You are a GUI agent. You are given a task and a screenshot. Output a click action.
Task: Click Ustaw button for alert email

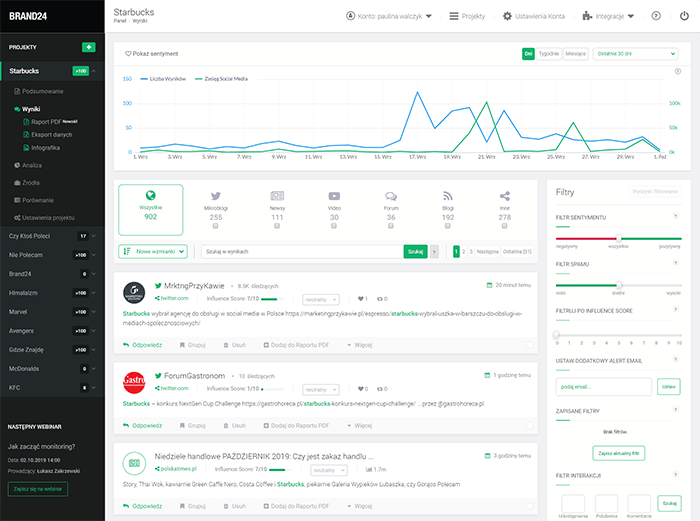pos(668,387)
